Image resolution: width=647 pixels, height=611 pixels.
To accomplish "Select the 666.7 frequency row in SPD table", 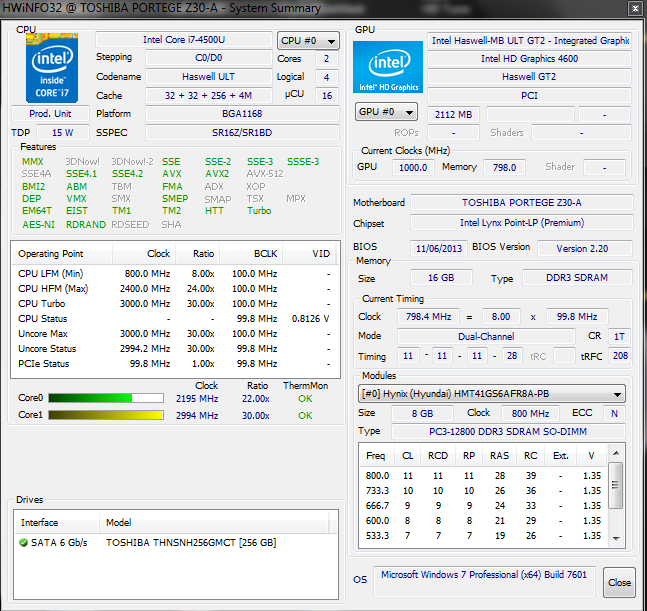I will [x=484, y=506].
